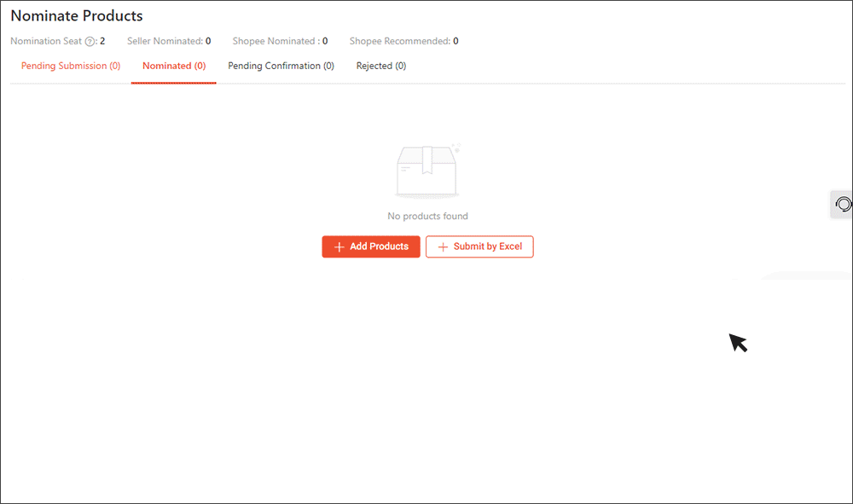Open the Pending Confirmation tab
The width and height of the screenshot is (853, 504).
(281, 66)
